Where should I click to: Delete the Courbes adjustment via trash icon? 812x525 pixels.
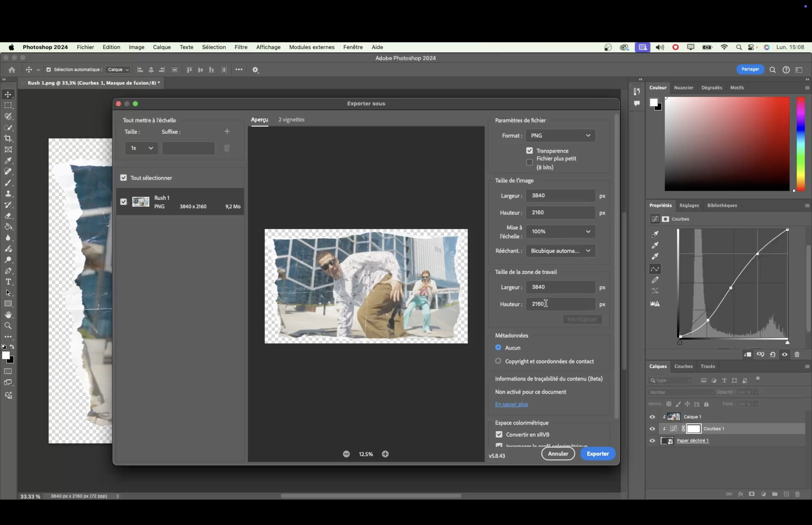click(797, 355)
